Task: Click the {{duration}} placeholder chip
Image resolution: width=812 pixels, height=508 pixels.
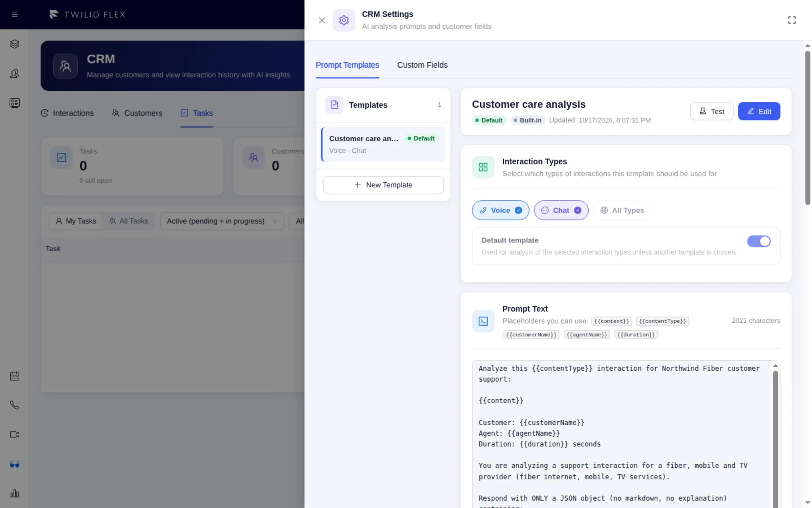Action: [636, 335]
